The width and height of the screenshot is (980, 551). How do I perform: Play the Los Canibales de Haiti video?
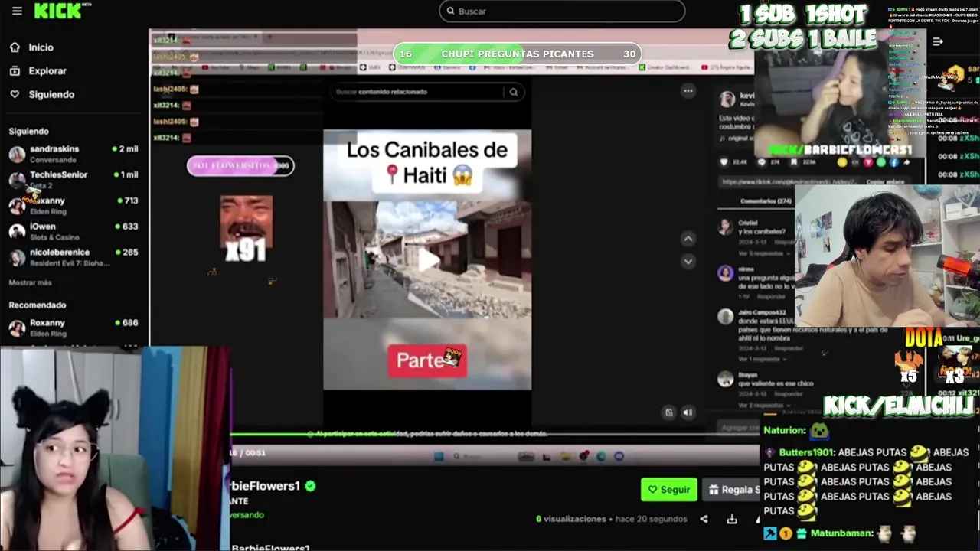pos(427,260)
